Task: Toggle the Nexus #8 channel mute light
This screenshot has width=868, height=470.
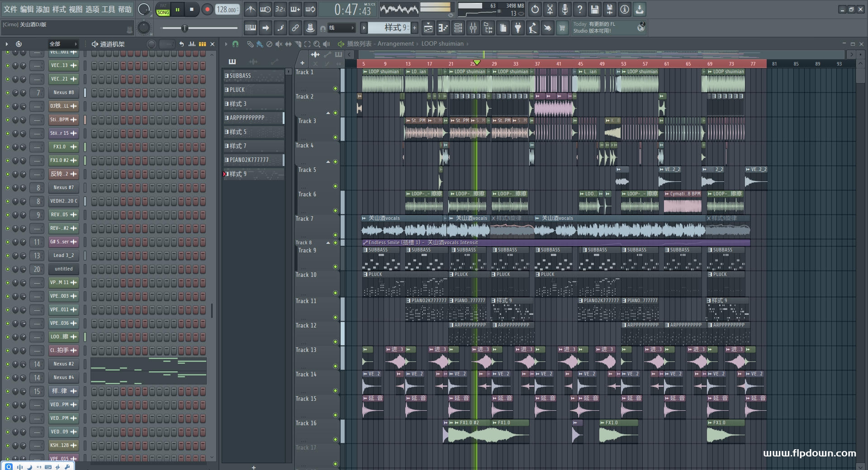Action: tap(7, 93)
